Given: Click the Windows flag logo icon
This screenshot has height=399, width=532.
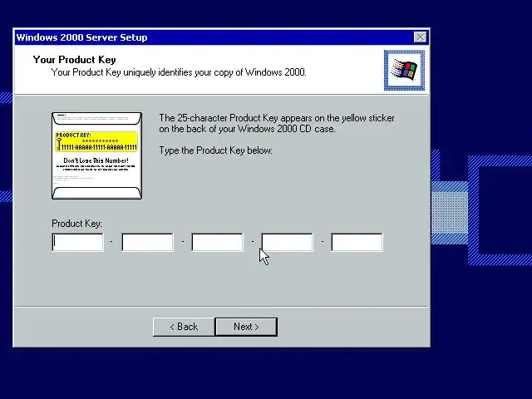Looking at the screenshot, I should point(404,70).
